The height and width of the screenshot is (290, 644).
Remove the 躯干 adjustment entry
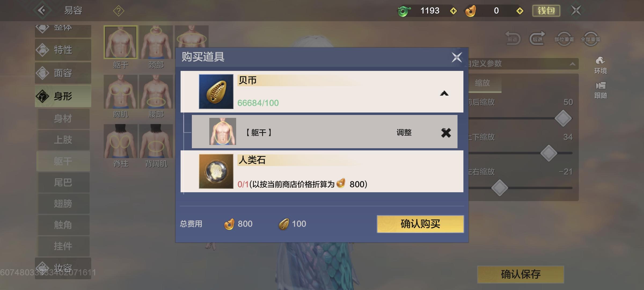pos(446,133)
